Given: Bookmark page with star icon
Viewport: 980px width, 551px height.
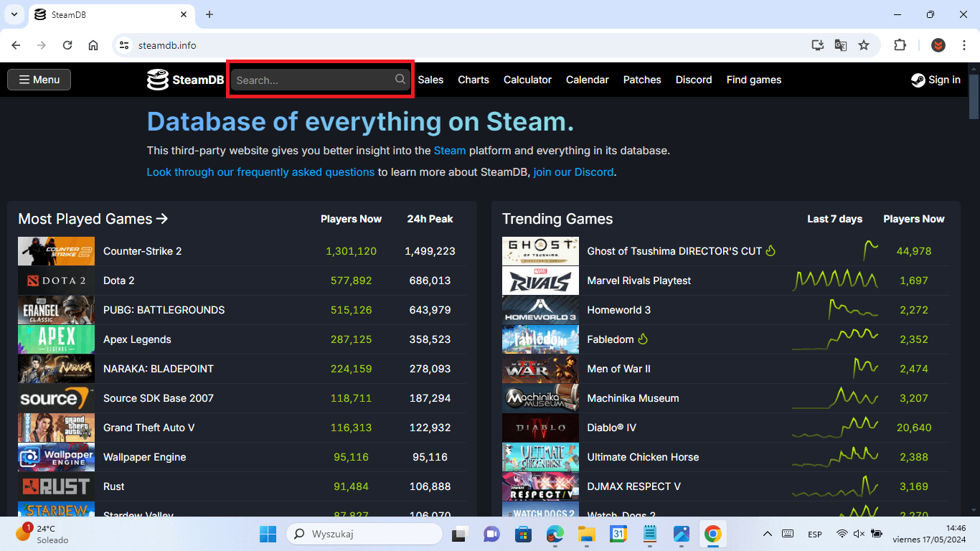Looking at the screenshot, I should (x=864, y=45).
